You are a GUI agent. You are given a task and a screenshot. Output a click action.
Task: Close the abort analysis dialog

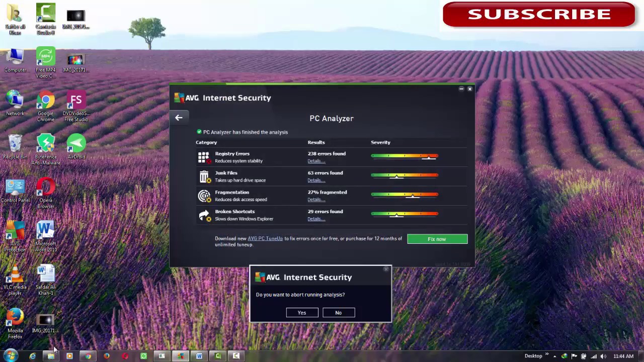click(386, 269)
